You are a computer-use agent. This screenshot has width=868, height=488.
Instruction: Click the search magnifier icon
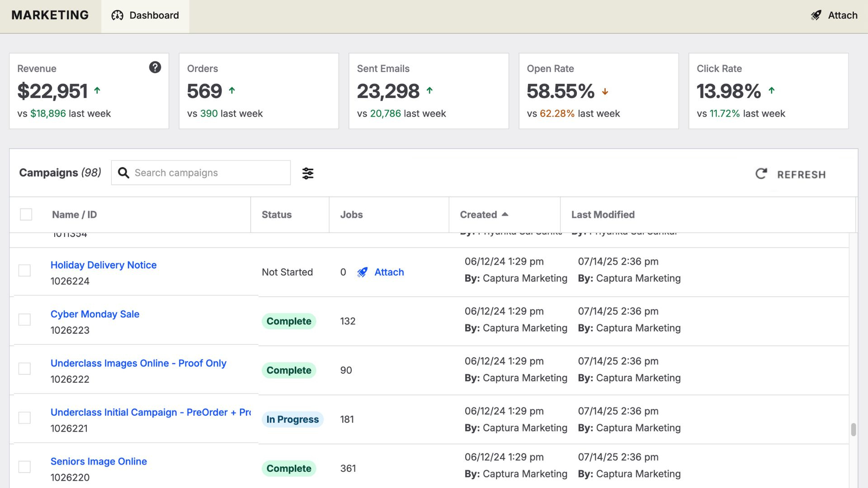[123, 173]
